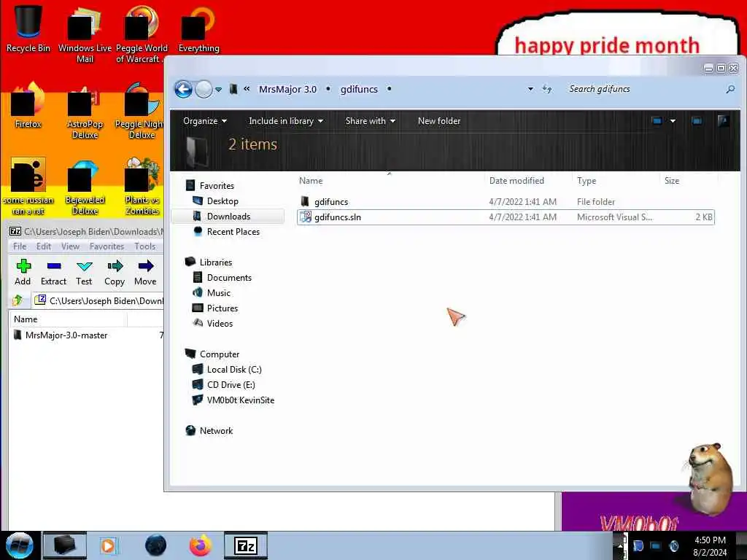Viewport: 747px width, 560px height.
Task: Open Include in library dropdown
Action: coord(286,121)
